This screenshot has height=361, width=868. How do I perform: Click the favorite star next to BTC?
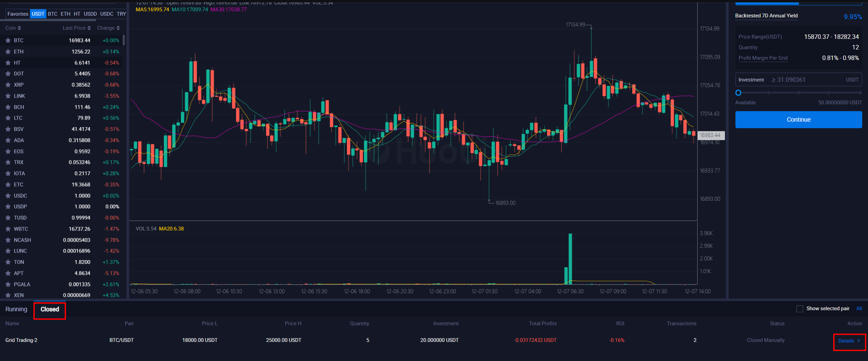tap(8, 40)
